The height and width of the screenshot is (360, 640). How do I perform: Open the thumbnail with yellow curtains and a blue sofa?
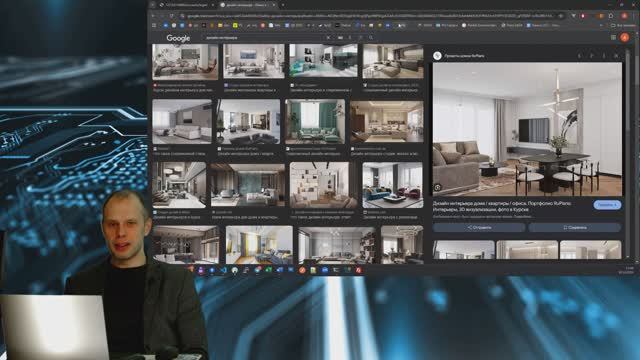(259, 244)
